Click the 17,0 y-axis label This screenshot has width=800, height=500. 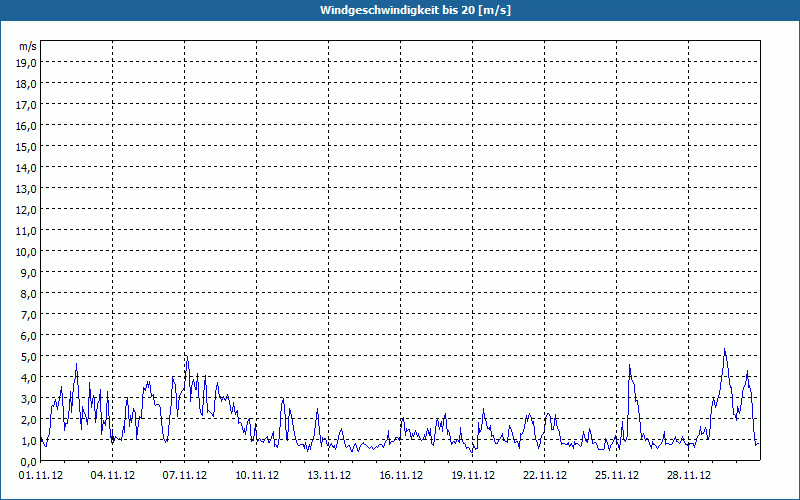tap(27, 105)
